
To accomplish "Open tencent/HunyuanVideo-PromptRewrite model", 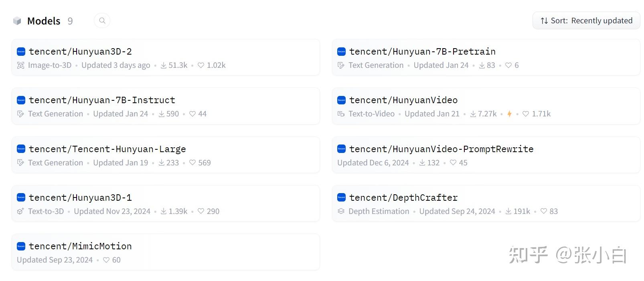I will tap(441, 149).
